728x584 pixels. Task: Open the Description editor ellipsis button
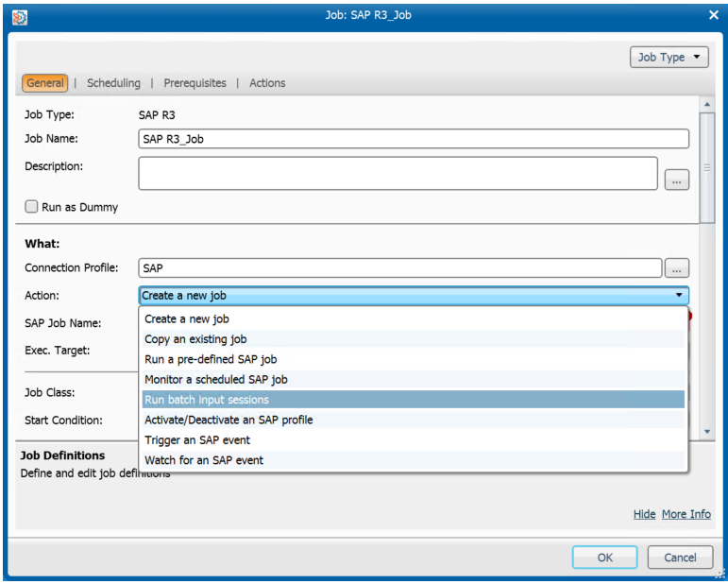coord(676,180)
